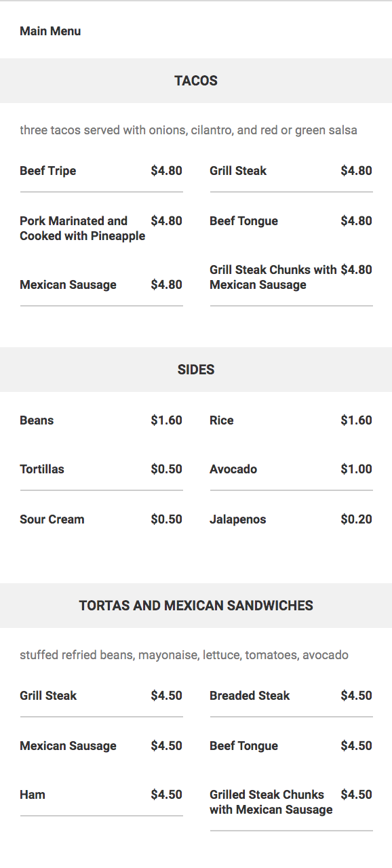Choose Jalapenos side for $0.20

point(291,519)
